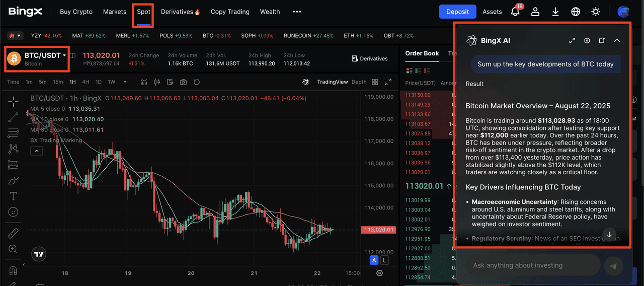Toggle auto scale A button
Viewport: 644px width, 286px height.
pos(374,260)
